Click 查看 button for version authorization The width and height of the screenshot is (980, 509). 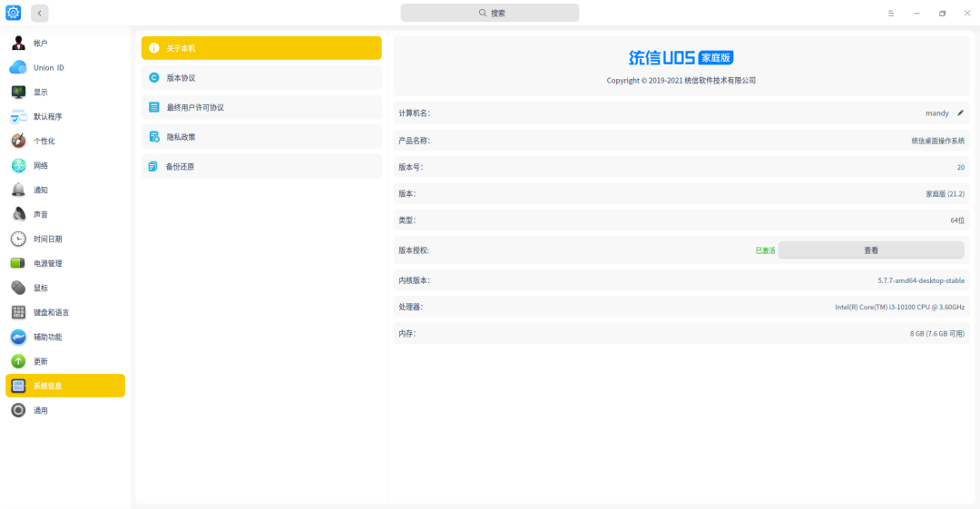click(x=870, y=250)
